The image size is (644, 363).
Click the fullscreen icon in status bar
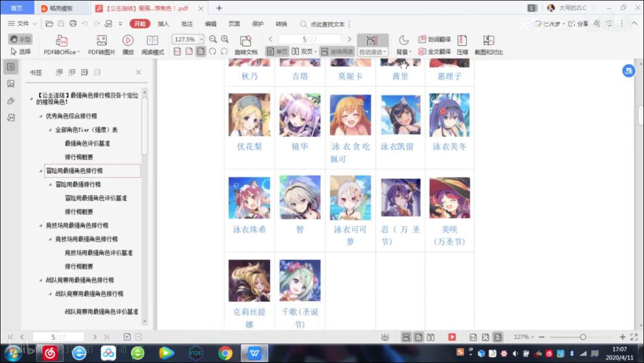[634, 337]
